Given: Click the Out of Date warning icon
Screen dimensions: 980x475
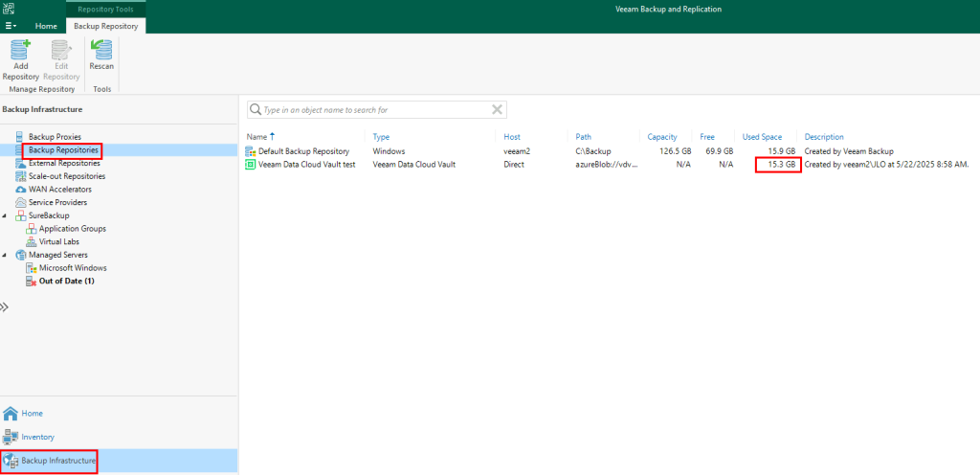Looking at the screenshot, I should pyautogui.click(x=32, y=282).
